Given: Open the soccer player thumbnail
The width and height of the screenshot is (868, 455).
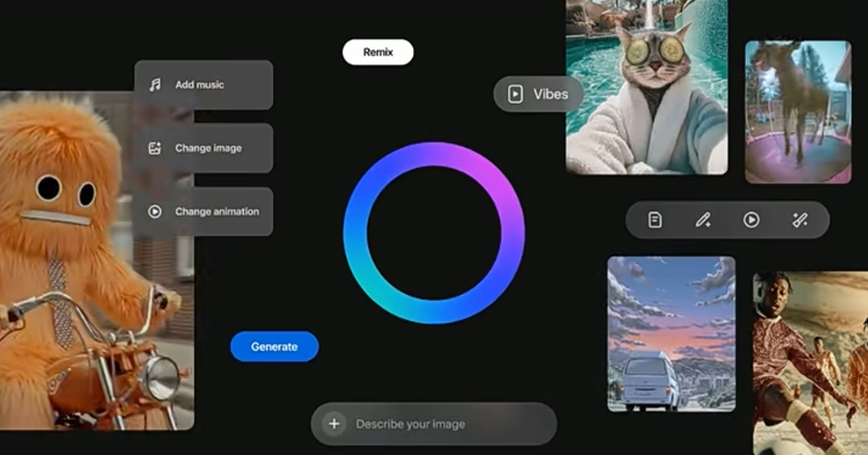Looking at the screenshot, I should click(810, 363).
